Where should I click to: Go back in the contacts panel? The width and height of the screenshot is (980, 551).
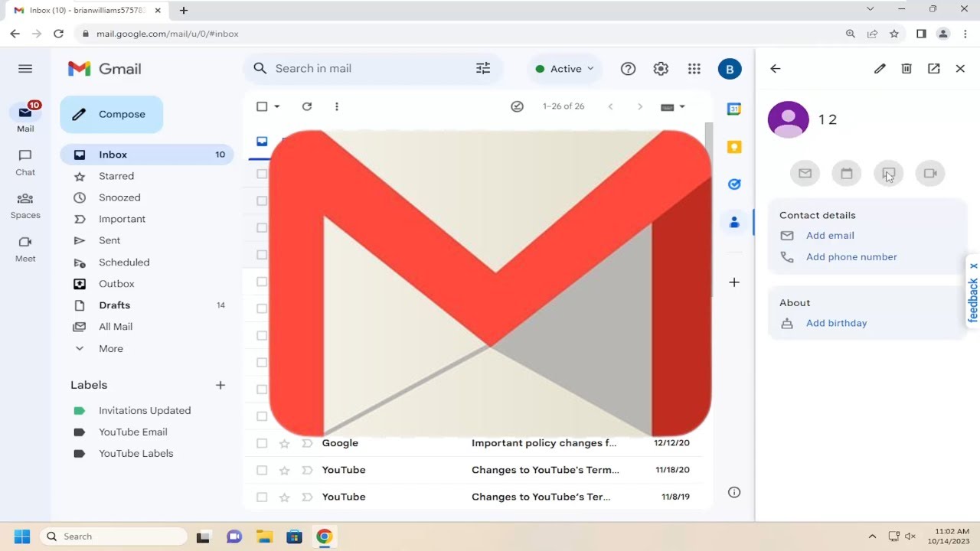(776, 69)
